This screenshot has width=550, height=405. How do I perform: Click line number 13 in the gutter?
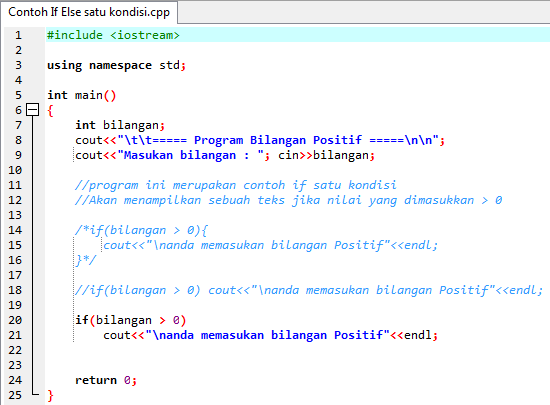coord(15,215)
